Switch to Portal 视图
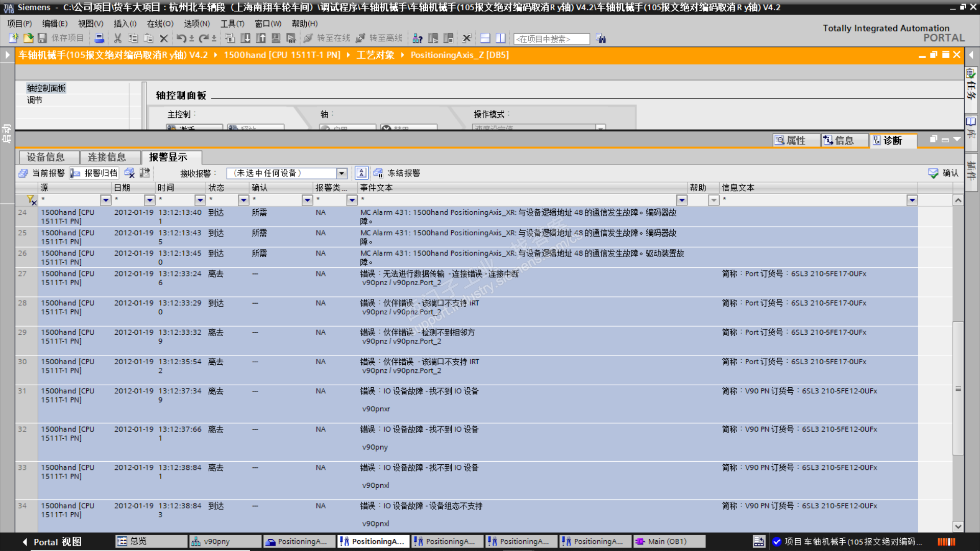 coord(51,541)
